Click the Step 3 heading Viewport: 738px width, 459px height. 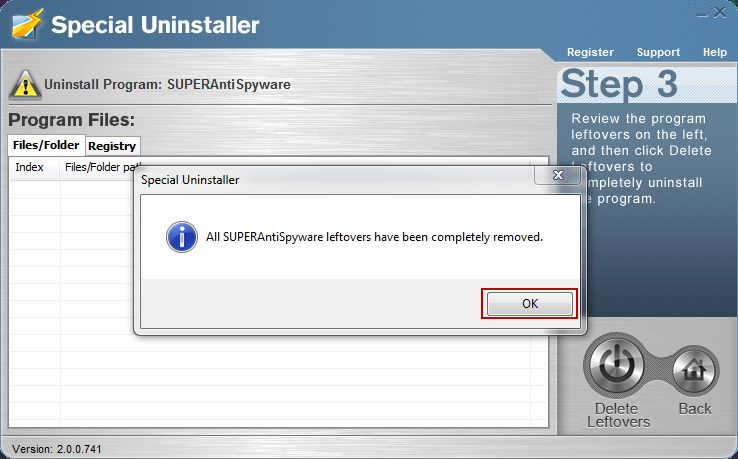pyautogui.click(x=619, y=85)
